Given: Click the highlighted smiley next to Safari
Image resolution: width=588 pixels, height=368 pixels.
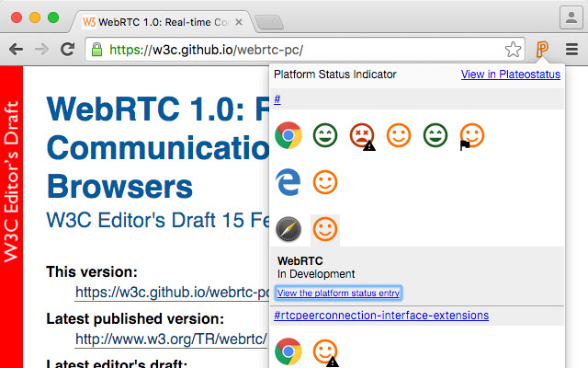Looking at the screenshot, I should (x=325, y=227).
